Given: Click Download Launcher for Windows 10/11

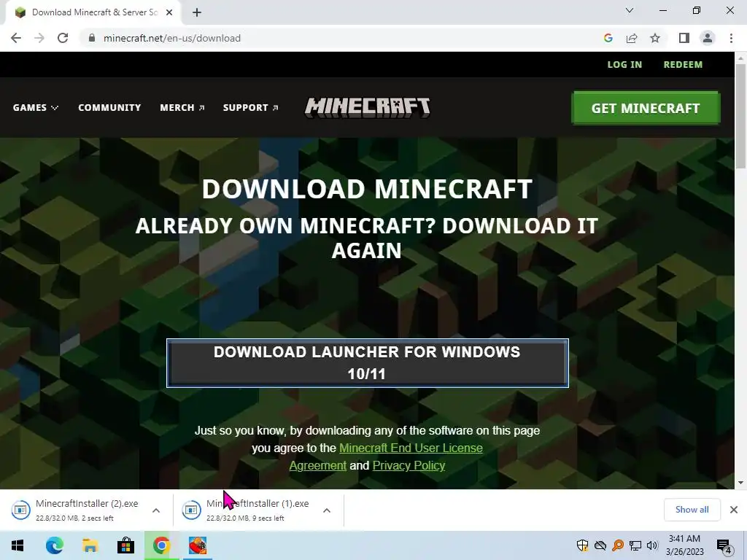Looking at the screenshot, I should (x=368, y=363).
